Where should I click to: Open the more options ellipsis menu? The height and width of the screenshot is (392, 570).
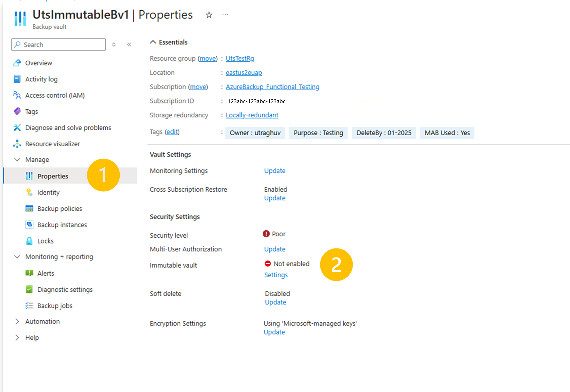225,15
